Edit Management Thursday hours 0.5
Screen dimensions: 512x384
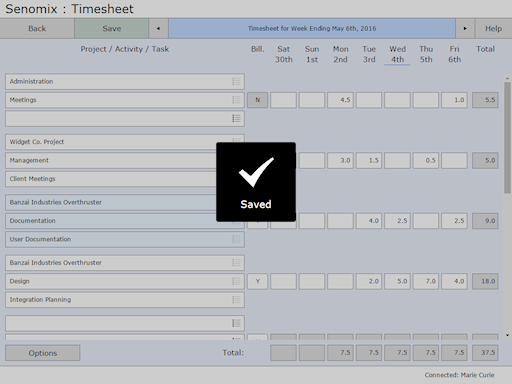pos(426,161)
